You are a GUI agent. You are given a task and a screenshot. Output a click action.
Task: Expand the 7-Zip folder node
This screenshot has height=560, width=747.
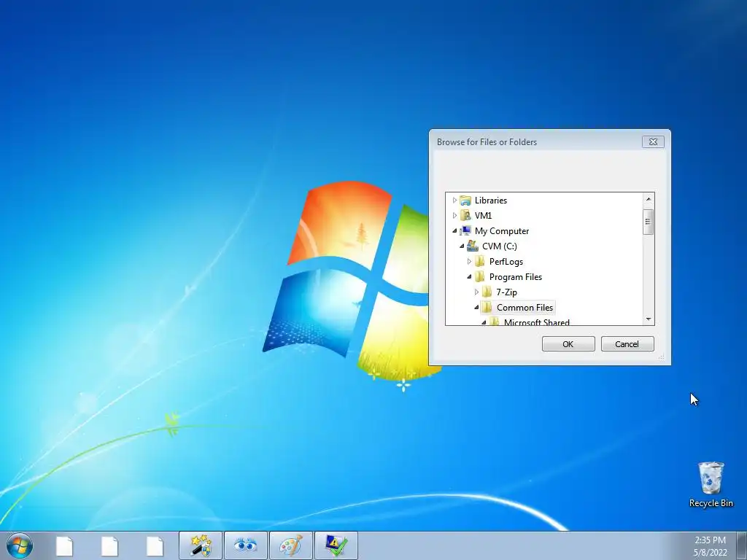[x=476, y=292]
